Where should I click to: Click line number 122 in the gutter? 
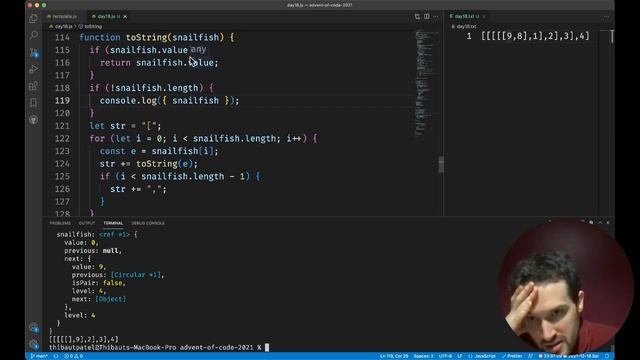pos(62,138)
